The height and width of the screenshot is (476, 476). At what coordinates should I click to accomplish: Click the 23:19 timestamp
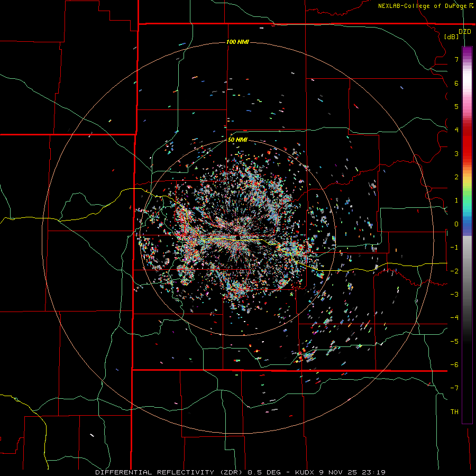374,472
